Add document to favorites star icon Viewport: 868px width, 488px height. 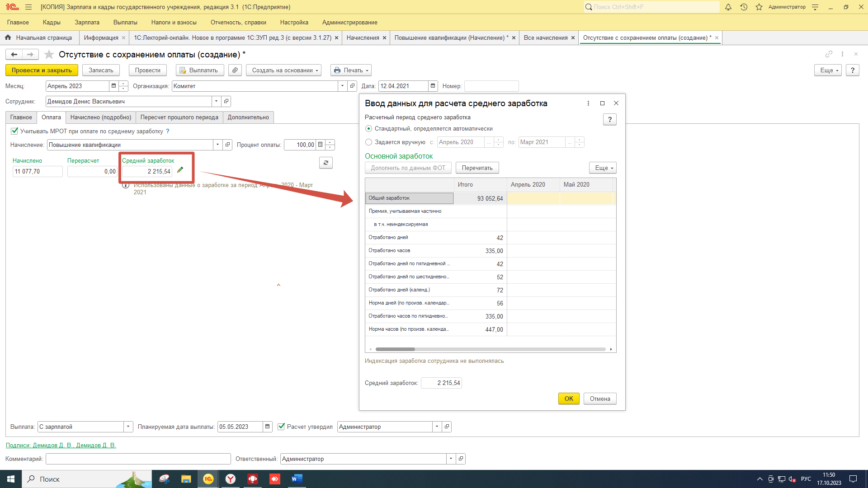(x=49, y=55)
